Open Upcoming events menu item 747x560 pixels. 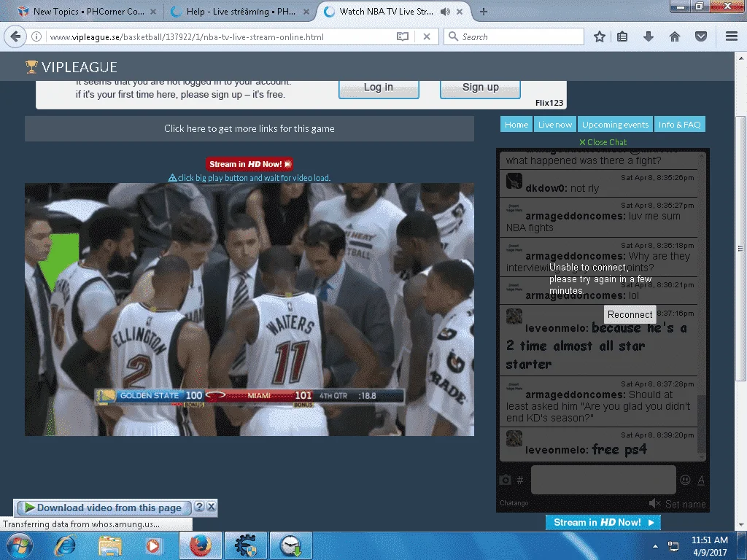click(x=615, y=124)
